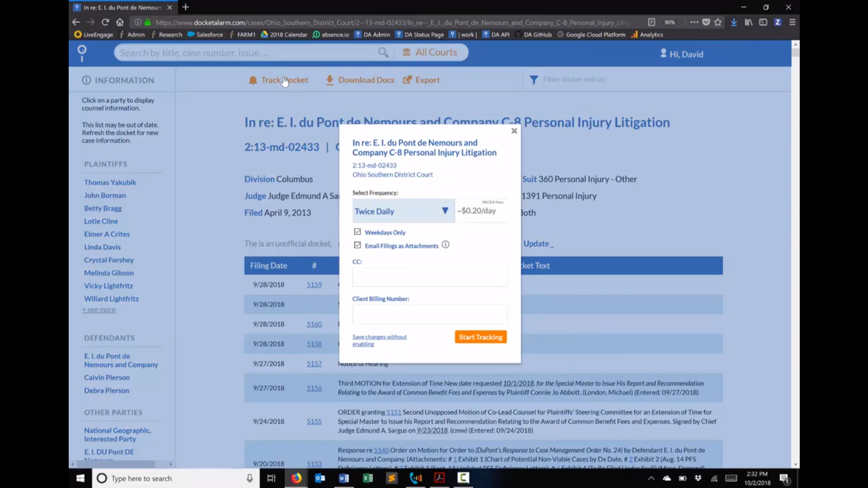The image size is (868, 488).
Task: Click the Track Docket bell icon
Action: coord(253,80)
